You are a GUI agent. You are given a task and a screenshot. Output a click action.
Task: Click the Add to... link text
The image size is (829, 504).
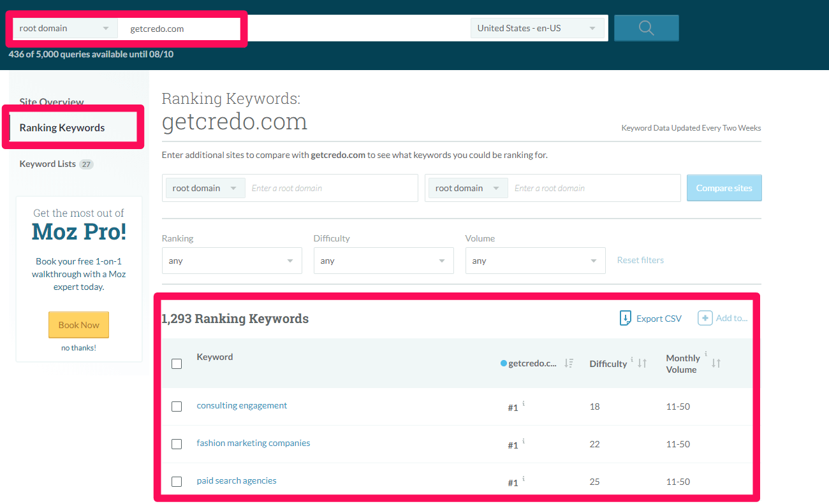[731, 318]
